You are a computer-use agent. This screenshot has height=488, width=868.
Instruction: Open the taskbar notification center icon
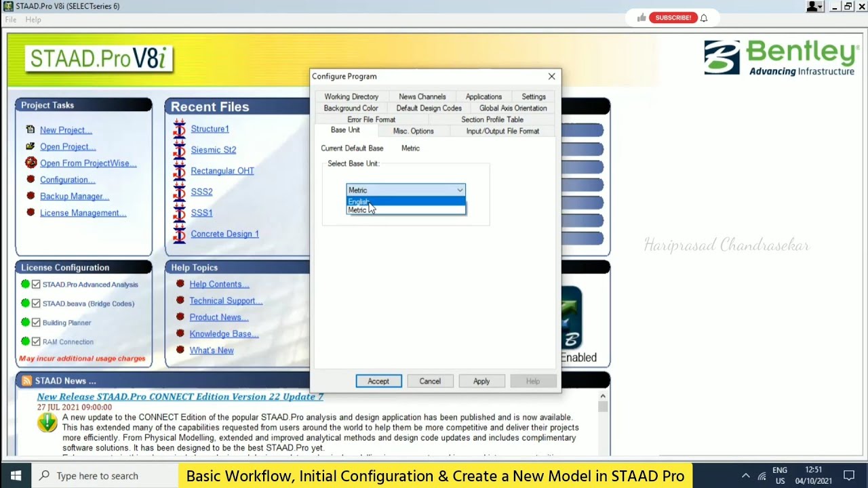pos(849,476)
